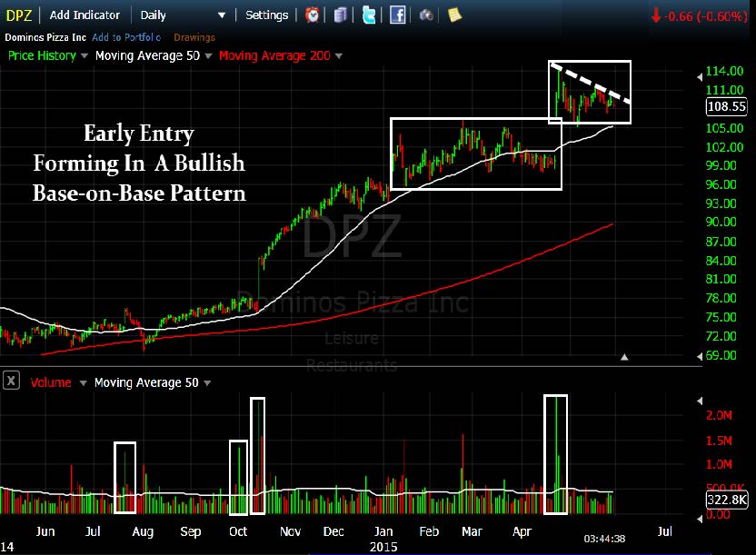This screenshot has height=555, width=756.
Task: Click the white up-triangle marker above volume panel
Action: point(624,357)
